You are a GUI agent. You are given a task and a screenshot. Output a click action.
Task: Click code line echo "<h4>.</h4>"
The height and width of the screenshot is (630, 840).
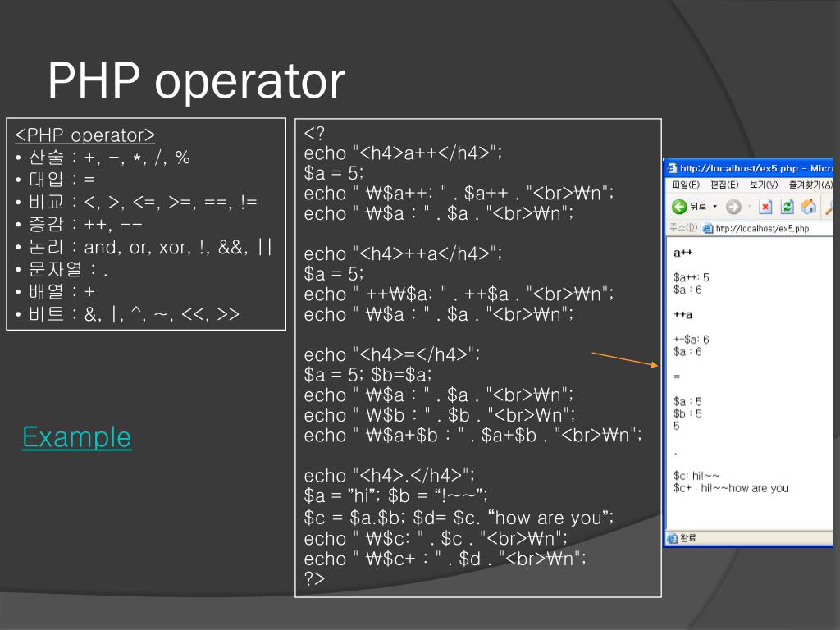click(389, 476)
